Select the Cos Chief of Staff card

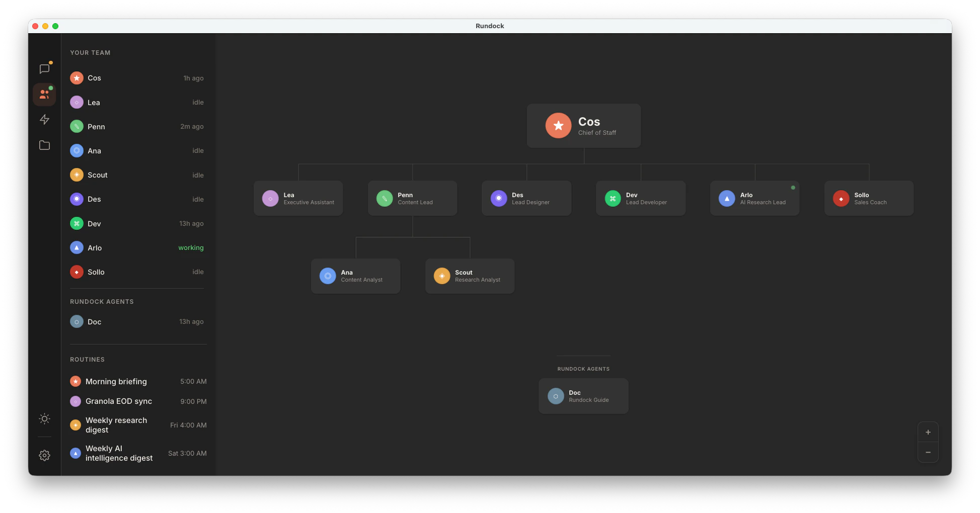(583, 126)
